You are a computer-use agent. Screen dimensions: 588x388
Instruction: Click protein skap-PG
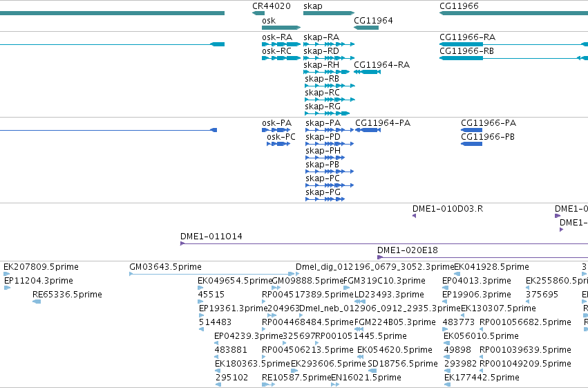(x=325, y=199)
